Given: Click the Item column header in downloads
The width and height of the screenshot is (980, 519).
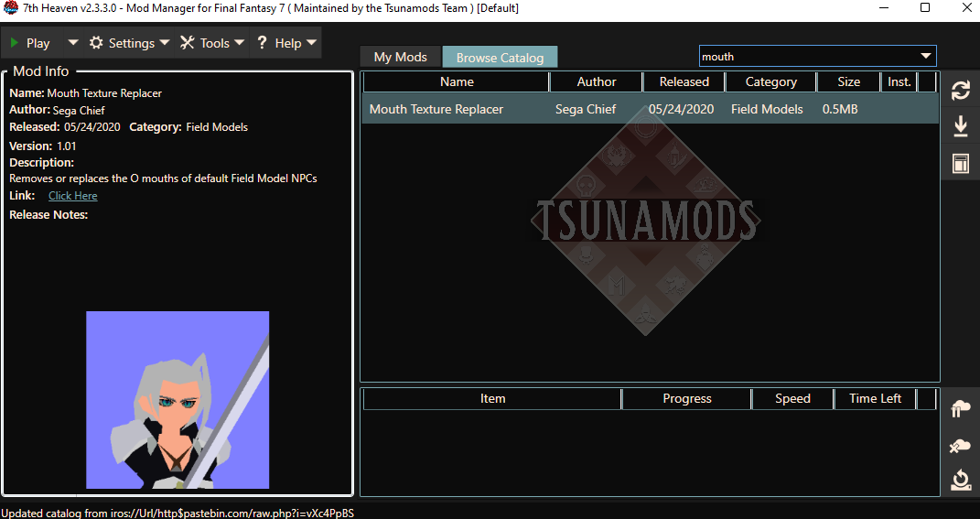Looking at the screenshot, I should (x=492, y=399).
